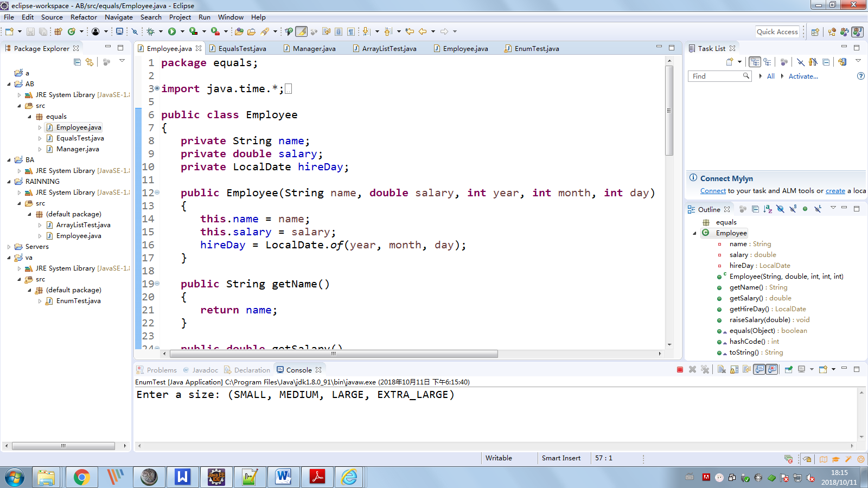Click Open Perspective icon near Quick Access
Image resolution: width=868 pixels, height=488 pixels.
tap(815, 31)
